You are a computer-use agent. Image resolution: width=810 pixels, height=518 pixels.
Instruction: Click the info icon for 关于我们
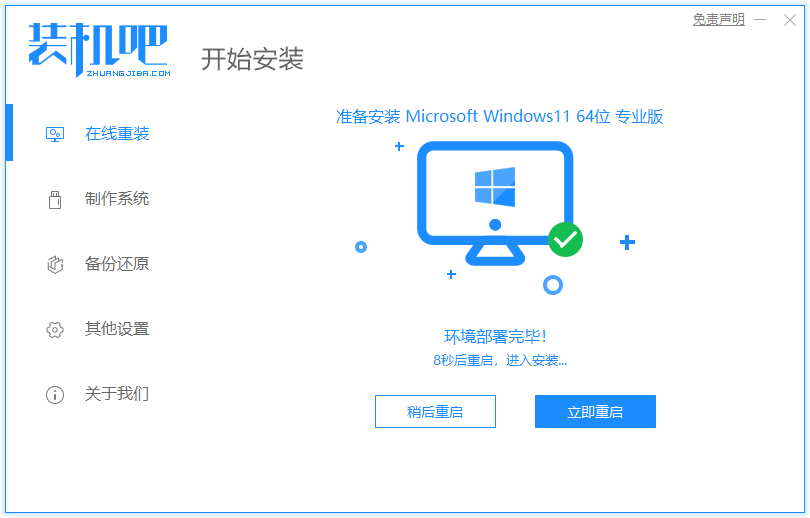(x=55, y=395)
